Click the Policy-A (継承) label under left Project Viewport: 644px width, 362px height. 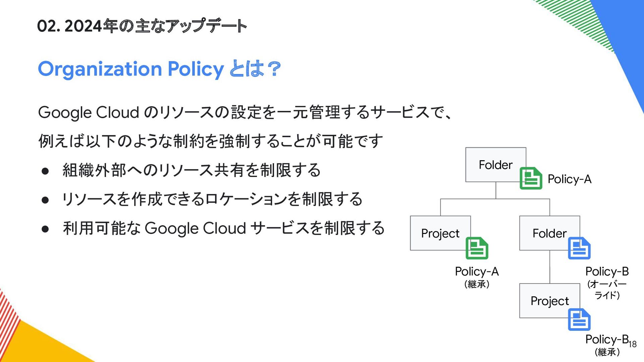pos(477,277)
